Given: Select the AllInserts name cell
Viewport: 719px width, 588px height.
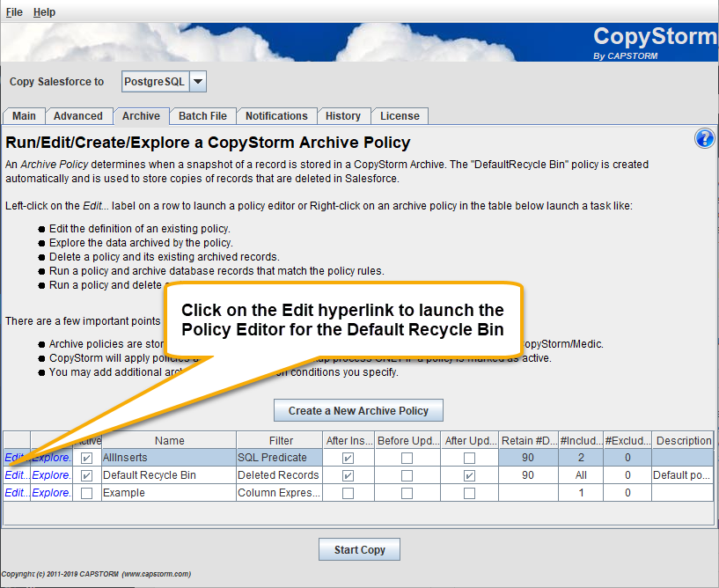Looking at the screenshot, I should pyautogui.click(x=169, y=458).
